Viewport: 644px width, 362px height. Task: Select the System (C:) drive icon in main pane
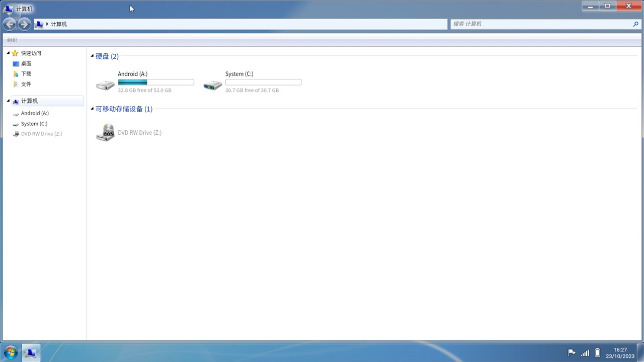[212, 85]
